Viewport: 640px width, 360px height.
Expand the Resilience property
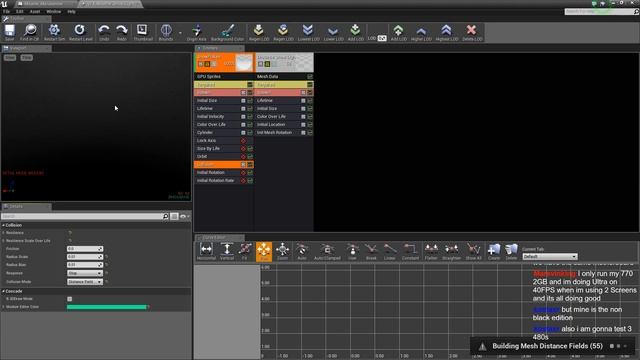tap(4, 233)
